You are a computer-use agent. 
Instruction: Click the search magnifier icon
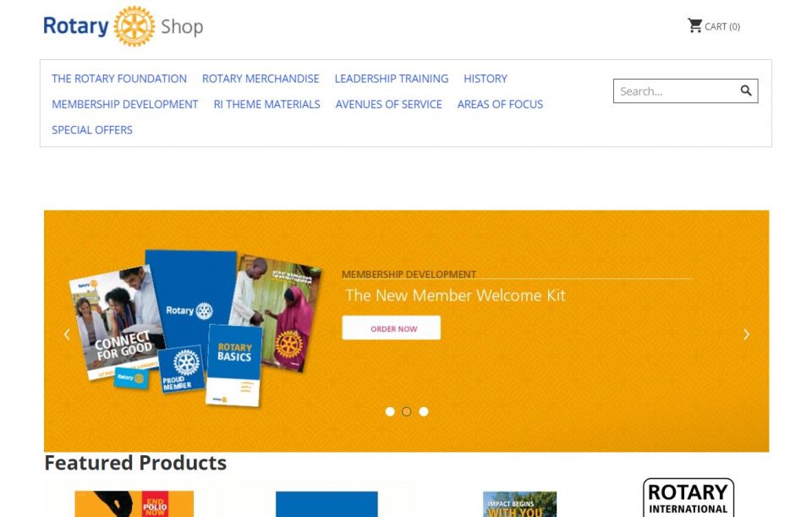tap(746, 91)
